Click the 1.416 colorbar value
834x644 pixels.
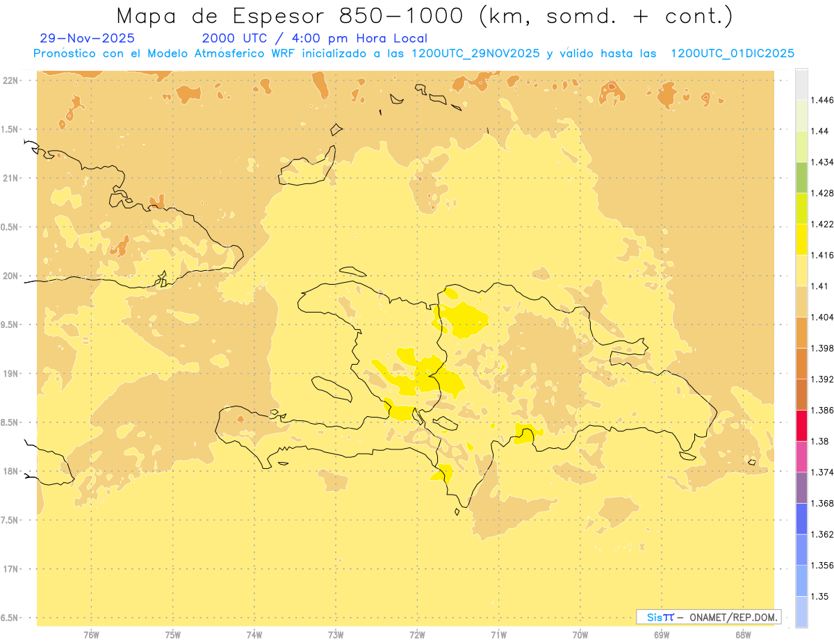pyautogui.click(x=822, y=255)
